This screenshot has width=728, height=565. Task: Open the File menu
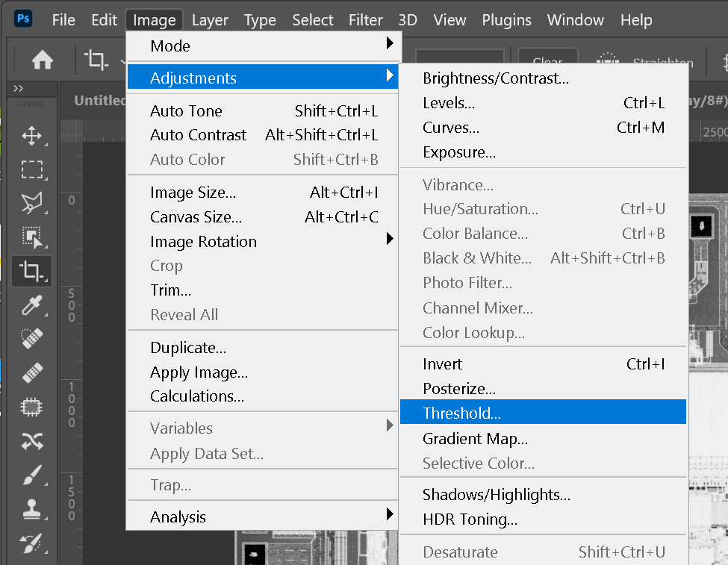[63, 20]
